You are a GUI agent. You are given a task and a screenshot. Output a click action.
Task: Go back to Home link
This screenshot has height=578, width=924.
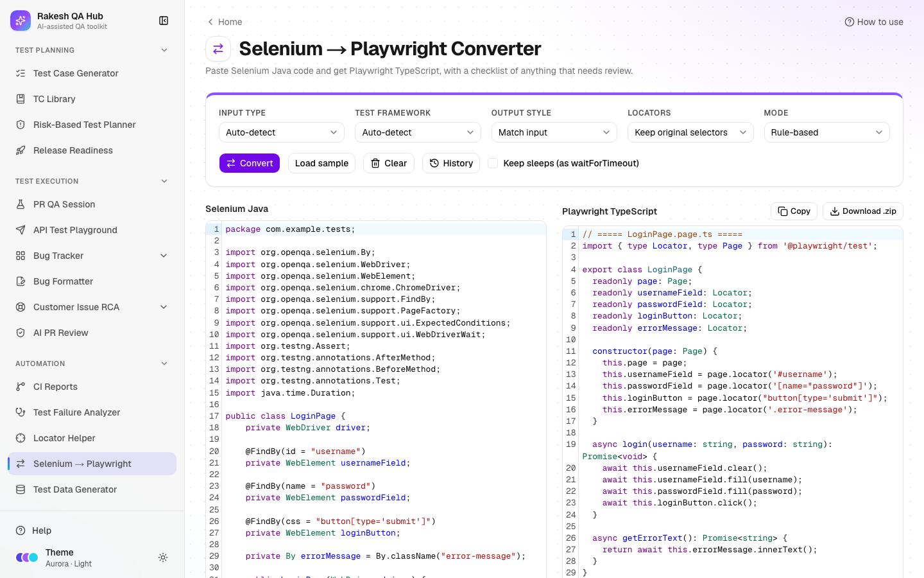coord(225,22)
